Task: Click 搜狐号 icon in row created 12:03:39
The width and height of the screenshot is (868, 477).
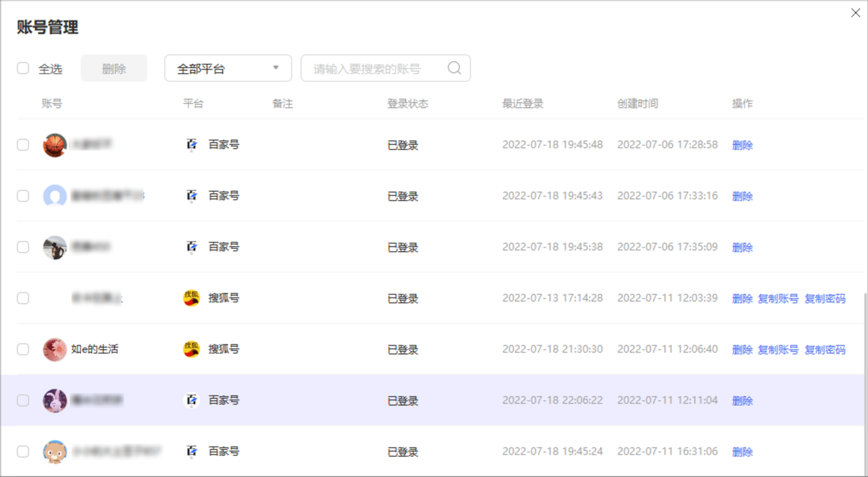Action: [191, 298]
